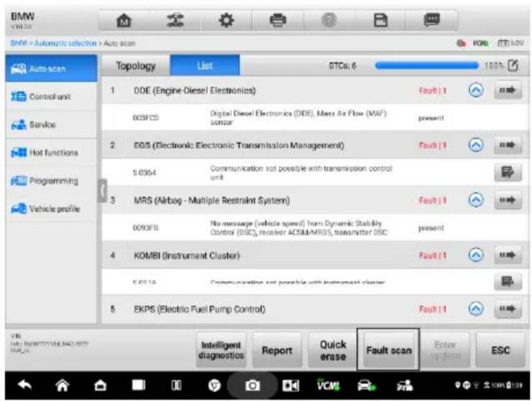Click the Mass Air Flow sensor fault description
Image resolution: width=532 pixels, height=401 pixels.
(299, 118)
